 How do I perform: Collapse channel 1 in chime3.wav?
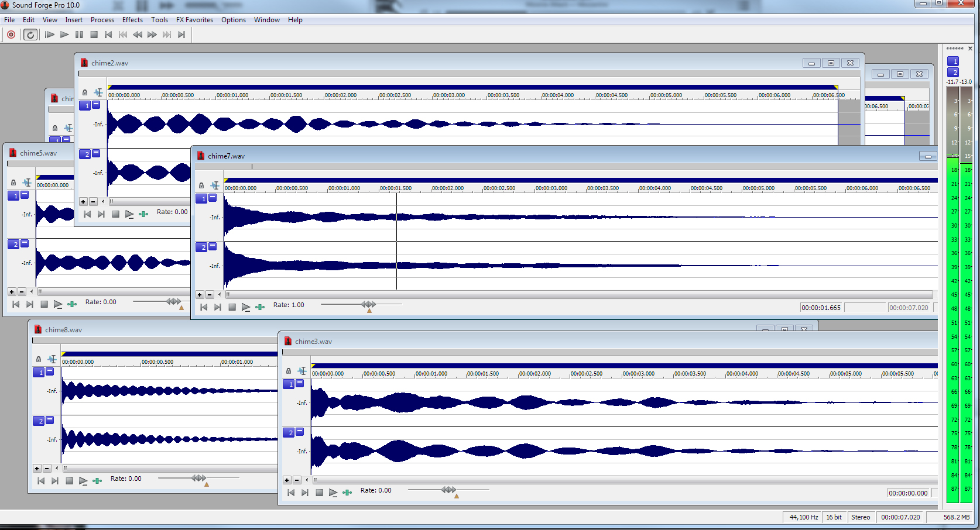point(300,384)
